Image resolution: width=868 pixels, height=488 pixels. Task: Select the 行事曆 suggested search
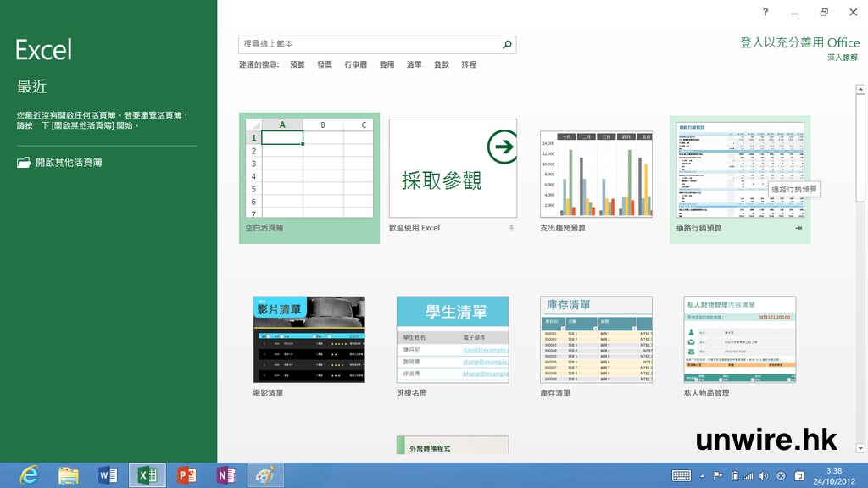[x=355, y=64]
